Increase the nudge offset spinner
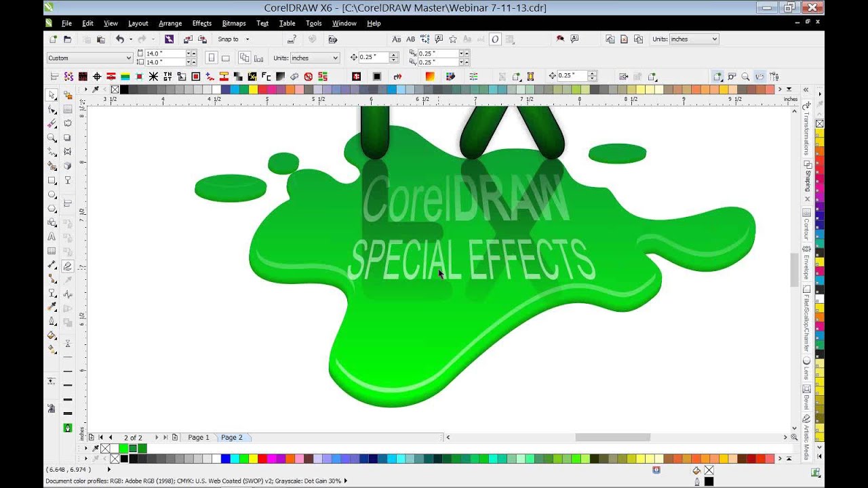This screenshot has height=488, width=868. point(393,55)
